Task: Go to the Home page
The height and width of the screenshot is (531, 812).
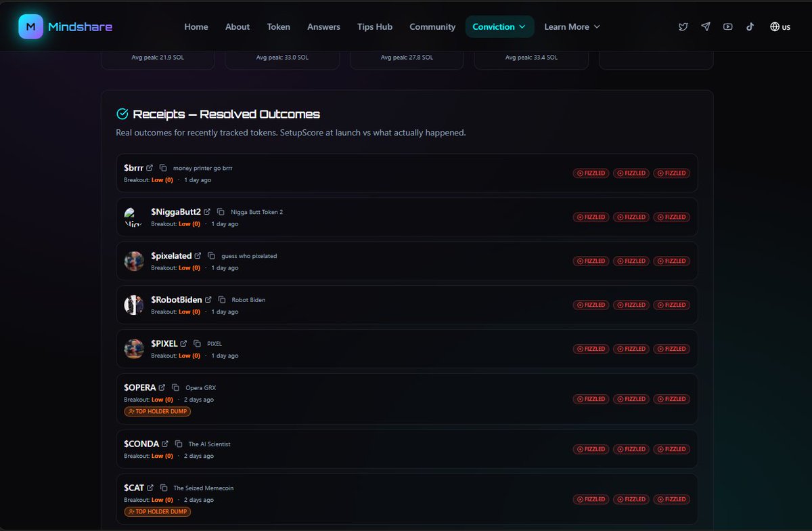Action: (196, 26)
